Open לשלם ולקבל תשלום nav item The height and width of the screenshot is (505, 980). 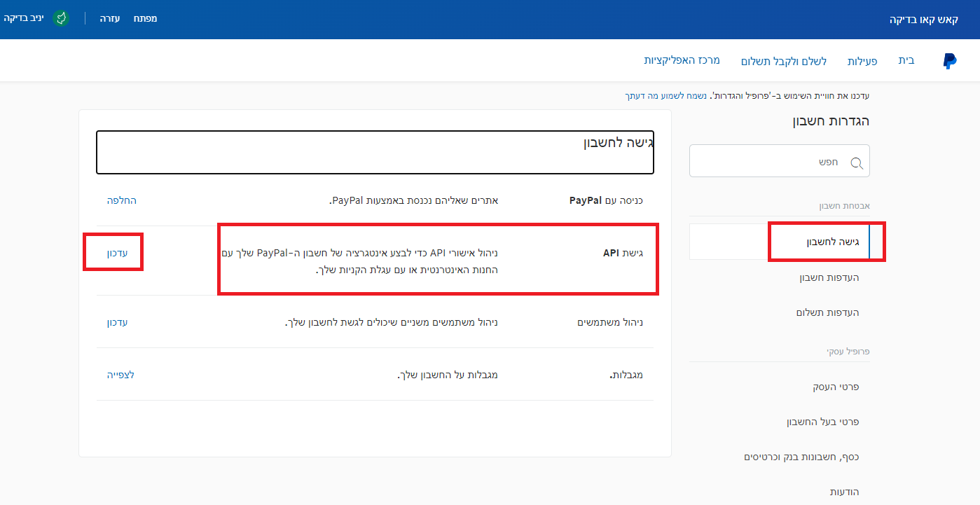coord(784,61)
